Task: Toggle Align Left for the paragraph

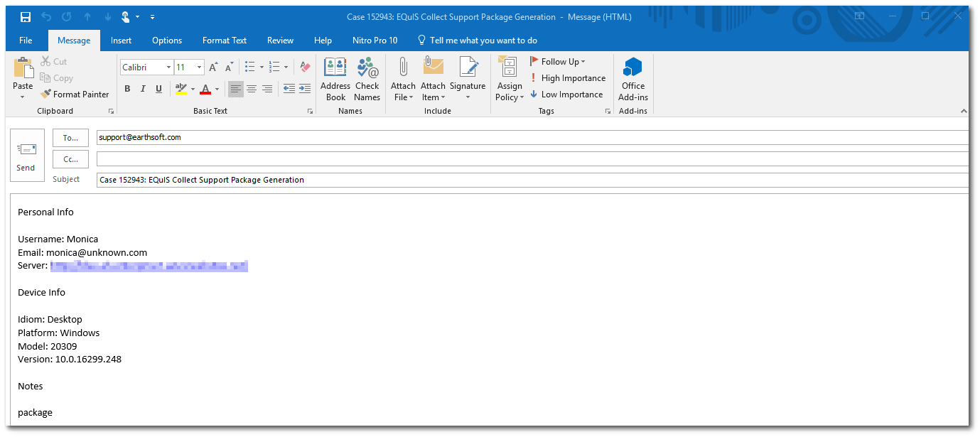Action: coord(236,89)
